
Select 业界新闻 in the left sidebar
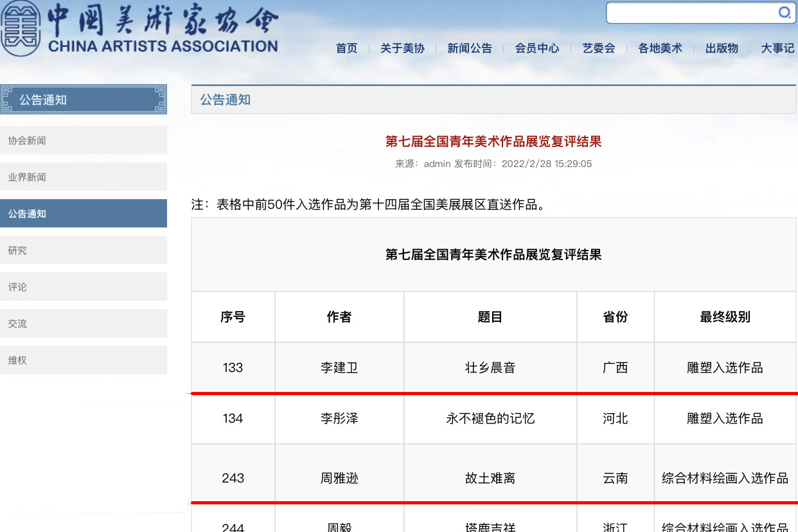(x=84, y=177)
